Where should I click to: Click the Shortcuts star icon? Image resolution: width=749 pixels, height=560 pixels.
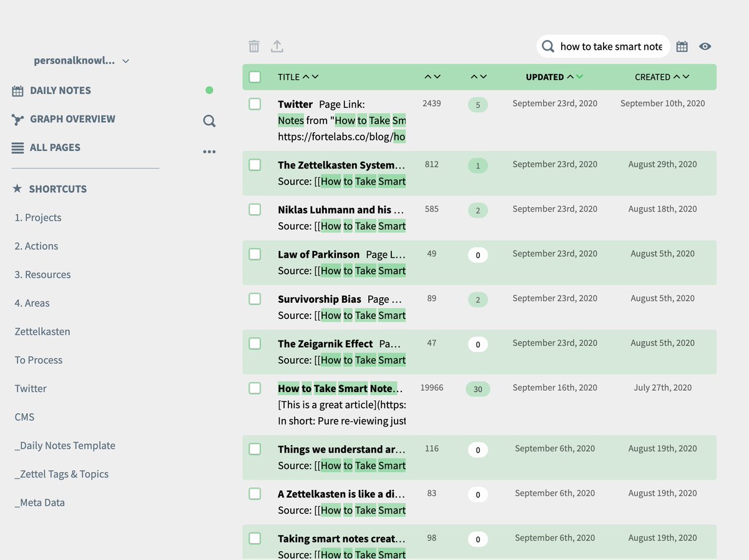[x=17, y=189]
